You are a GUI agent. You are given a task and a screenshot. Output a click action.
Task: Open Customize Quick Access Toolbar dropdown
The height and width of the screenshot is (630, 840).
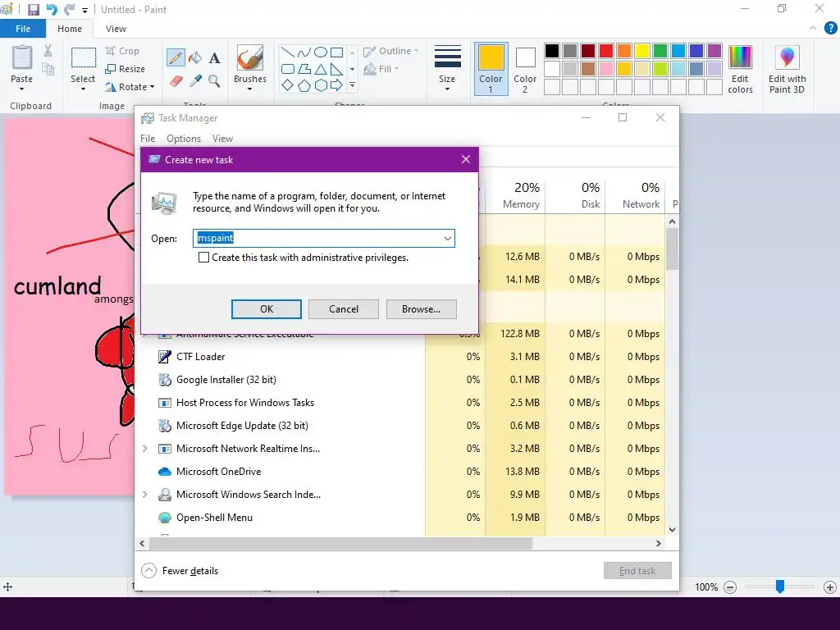pyautogui.click(x=84, y=10)
